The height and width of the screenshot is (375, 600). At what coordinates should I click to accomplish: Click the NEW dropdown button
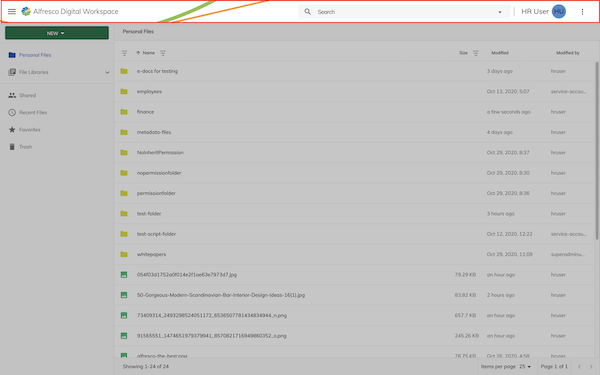point(57,33)
